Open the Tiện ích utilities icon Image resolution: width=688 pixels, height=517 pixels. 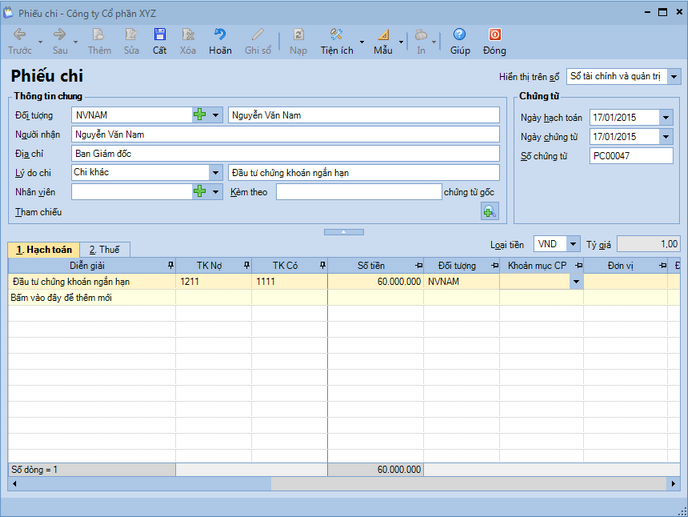tap(337, 35)
